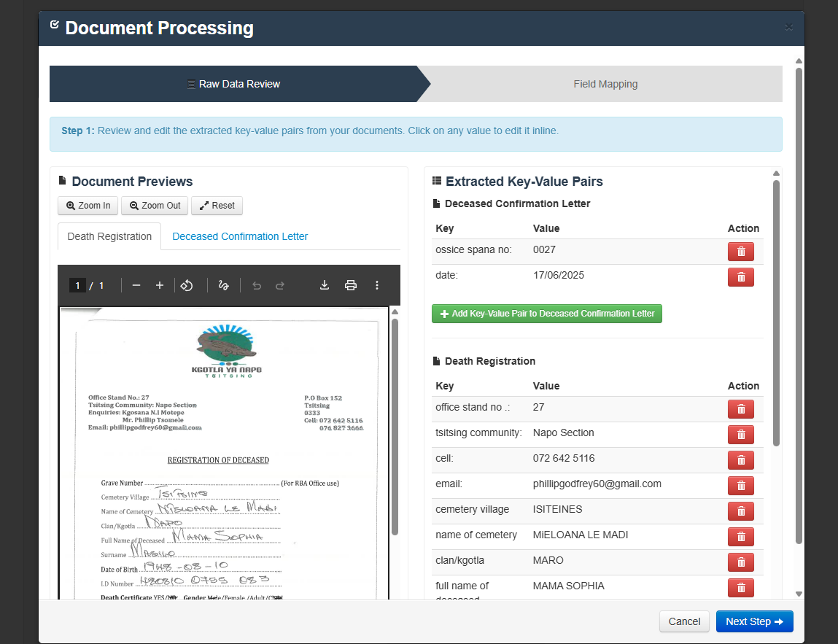Delete the 'ossice spana no' key-value row
Image resolution: width=838 pixels, height=644 pixels.
[x=740, y=252]
